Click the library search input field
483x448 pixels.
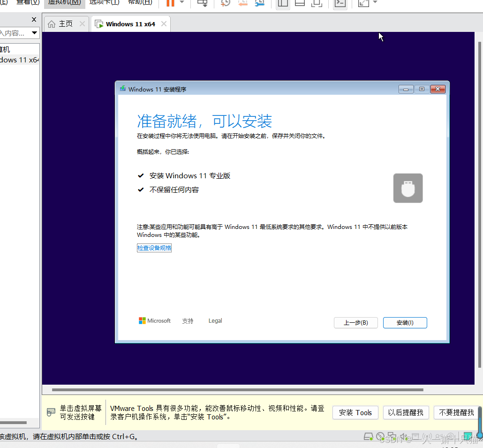click(15, 33)
